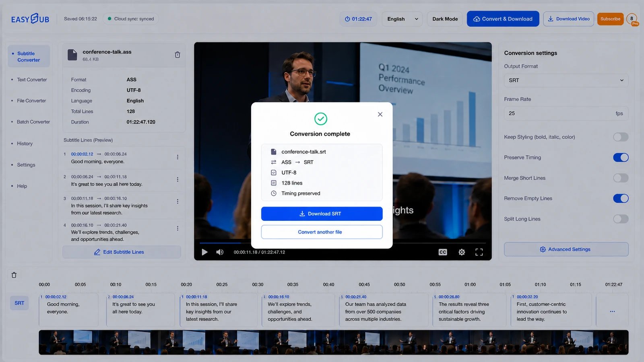Open options menu for subtitle line 2
This screenshot has width=644, height=362.
(178, 180)
